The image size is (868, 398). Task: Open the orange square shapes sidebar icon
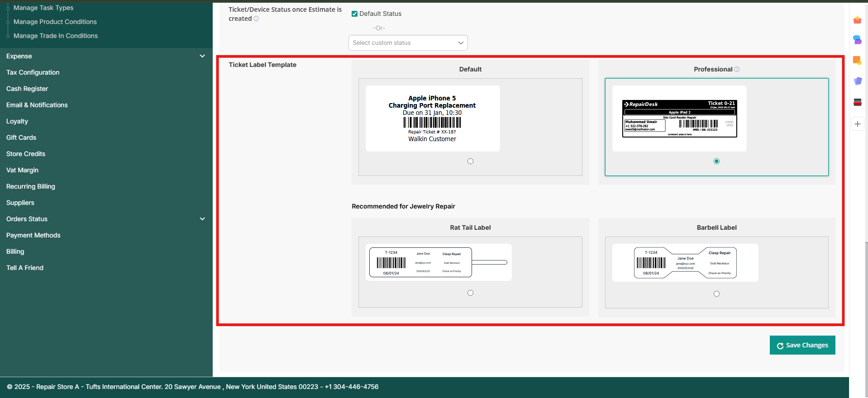[857, 60]
